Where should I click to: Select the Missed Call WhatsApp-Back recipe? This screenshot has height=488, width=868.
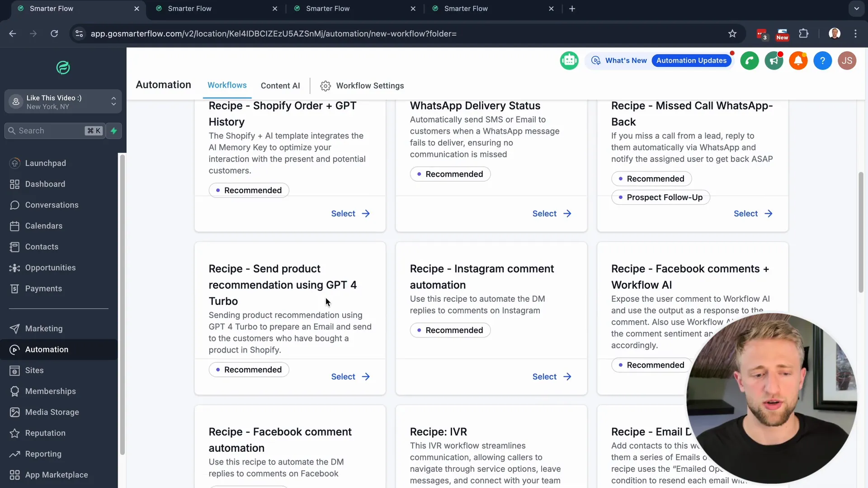pyautogui.click(x=753, y=214)
